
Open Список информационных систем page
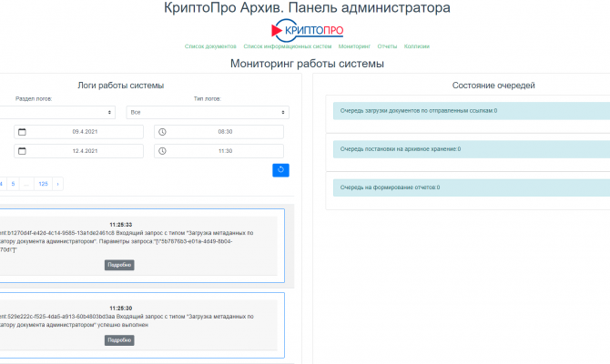tap(288, 46)
